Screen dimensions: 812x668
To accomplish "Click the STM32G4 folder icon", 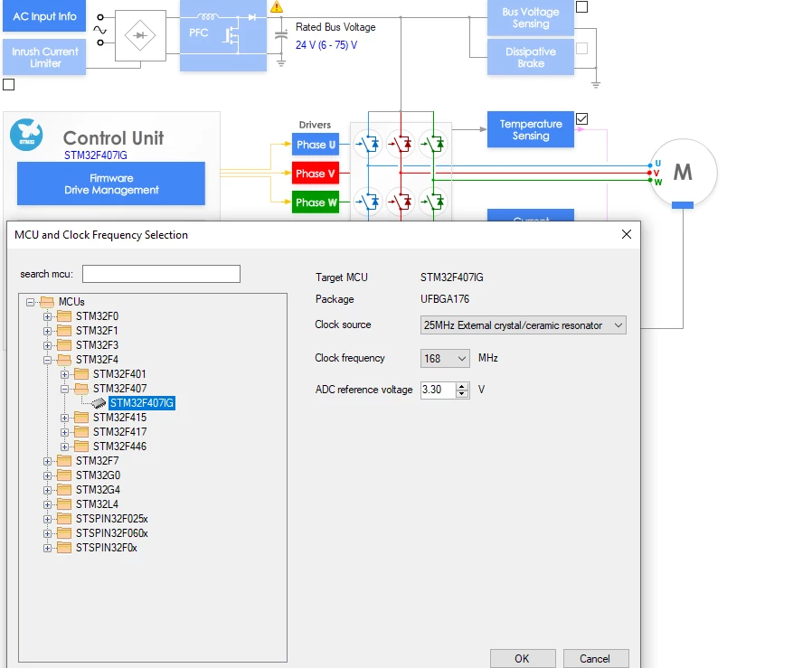I will pyautogui.click(x=64, y=490).
